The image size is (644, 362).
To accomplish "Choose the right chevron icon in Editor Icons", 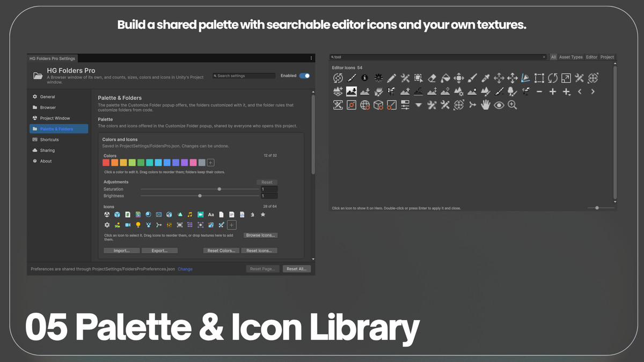I will click(593, 92).
